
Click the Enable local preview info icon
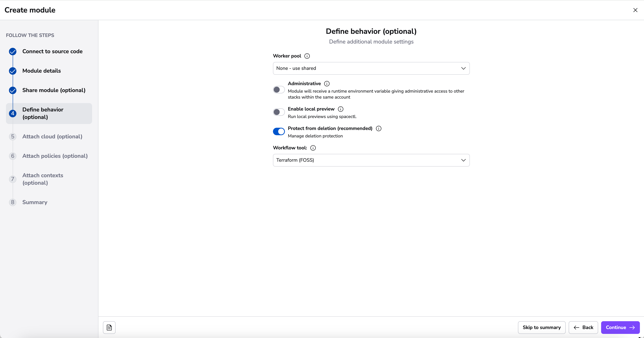click(340, 109)
